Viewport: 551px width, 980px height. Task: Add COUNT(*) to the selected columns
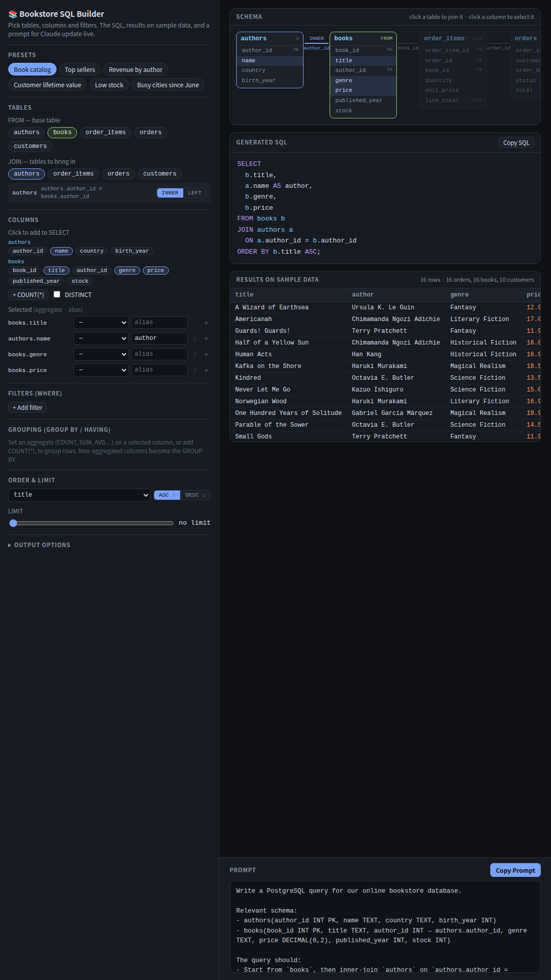coord(28,295)
